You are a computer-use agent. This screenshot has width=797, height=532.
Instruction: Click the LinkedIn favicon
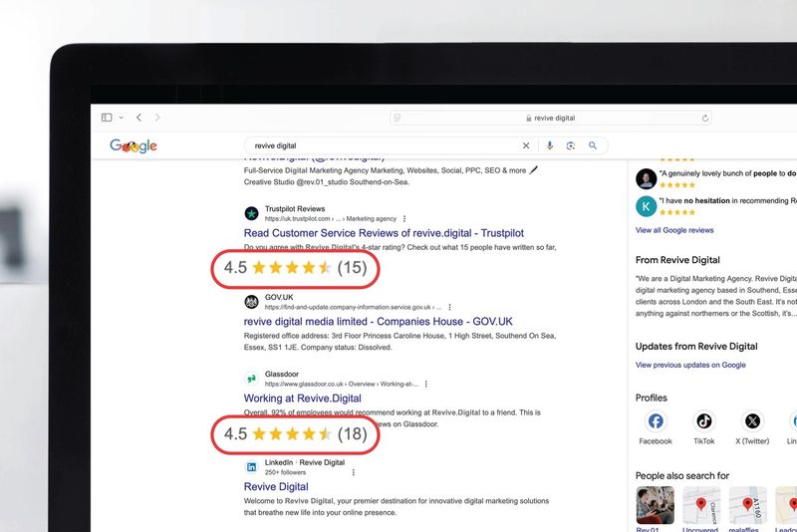[252, 467]
